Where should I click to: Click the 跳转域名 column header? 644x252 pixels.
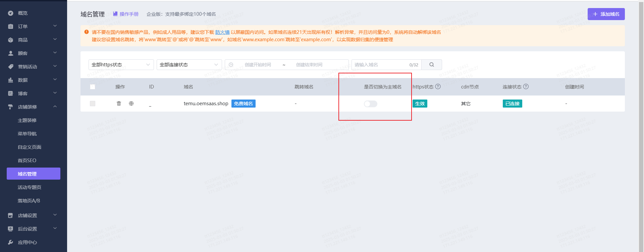pos(304,87)
